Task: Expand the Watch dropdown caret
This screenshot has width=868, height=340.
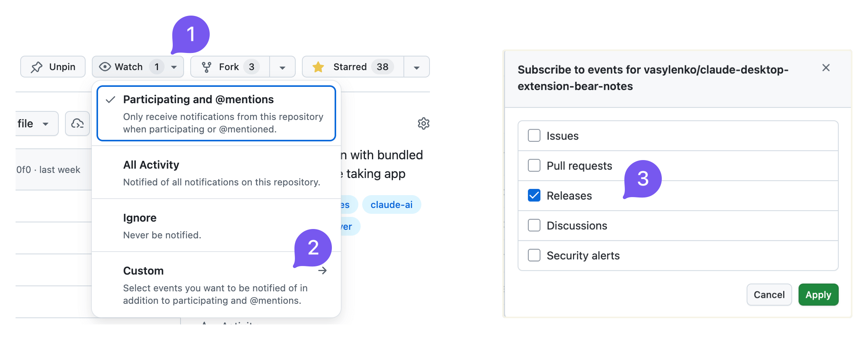Action: point(174,67)
